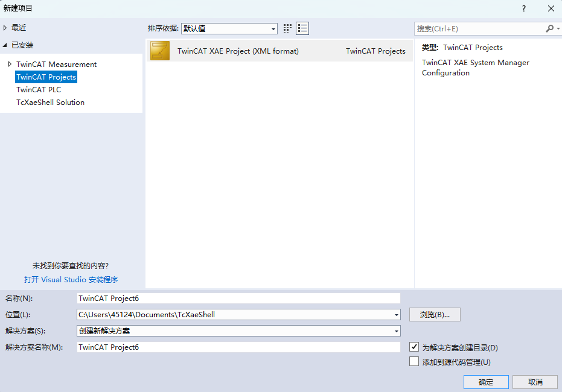Open the 位置 path dropdown
Image resolution: width=562 pixels, height=392 pixels.
click(x=397, y=315)
